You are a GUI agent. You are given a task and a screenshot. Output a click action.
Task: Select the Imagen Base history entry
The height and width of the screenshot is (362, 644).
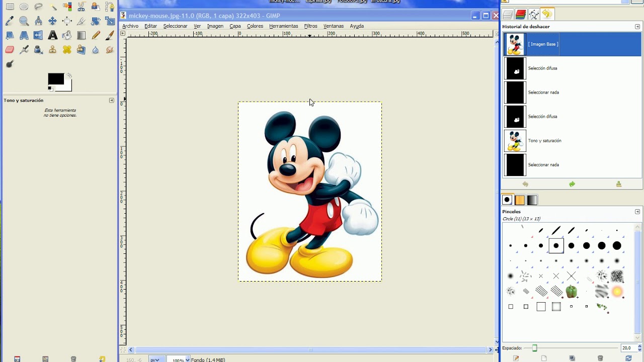(573, 44)
